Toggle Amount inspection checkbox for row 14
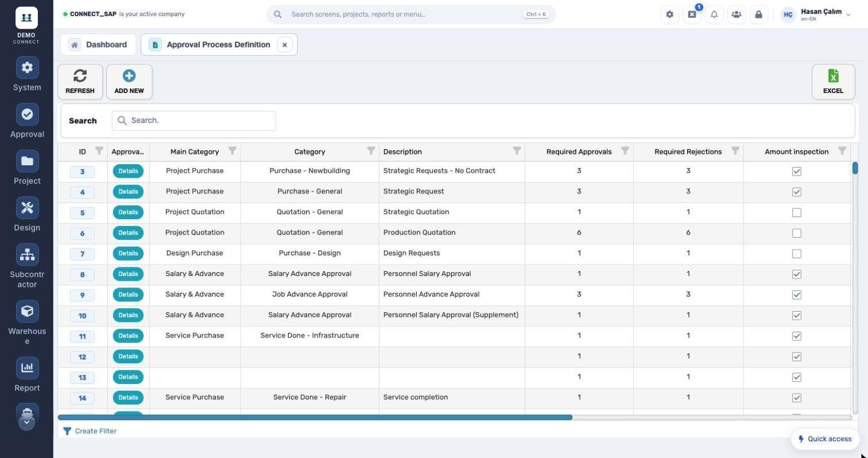This screenshot has height=458, width=868. tap(796, 398)
